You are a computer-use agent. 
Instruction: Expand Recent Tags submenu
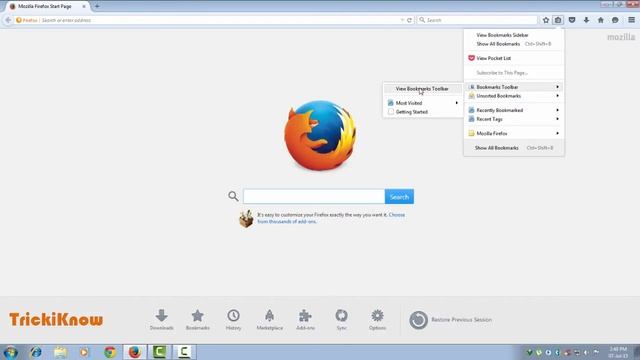(513, 119)
